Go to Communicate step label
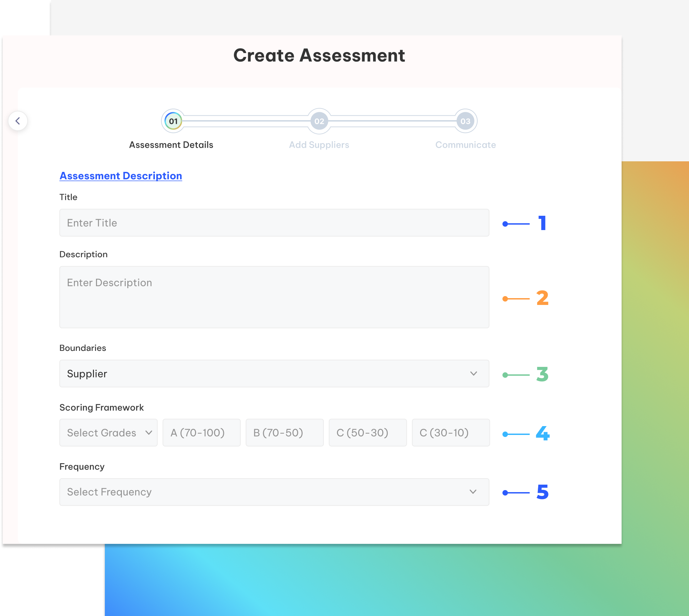 pyautogui.click(x=465, y=145)
